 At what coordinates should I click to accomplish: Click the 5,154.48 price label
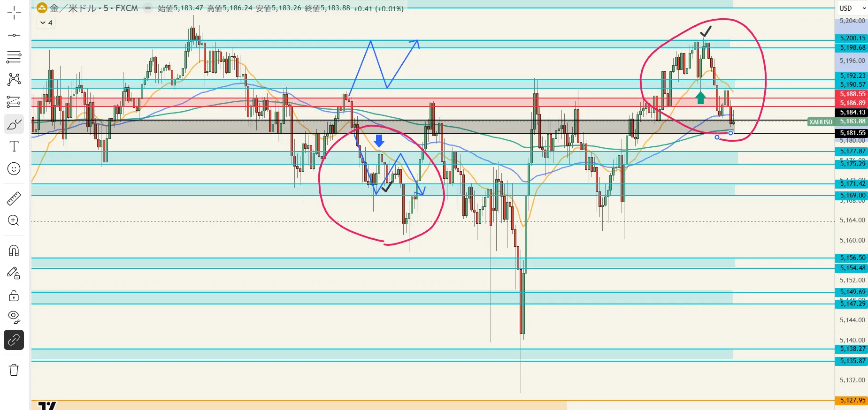pyautogui.click(x=853, y=268)
